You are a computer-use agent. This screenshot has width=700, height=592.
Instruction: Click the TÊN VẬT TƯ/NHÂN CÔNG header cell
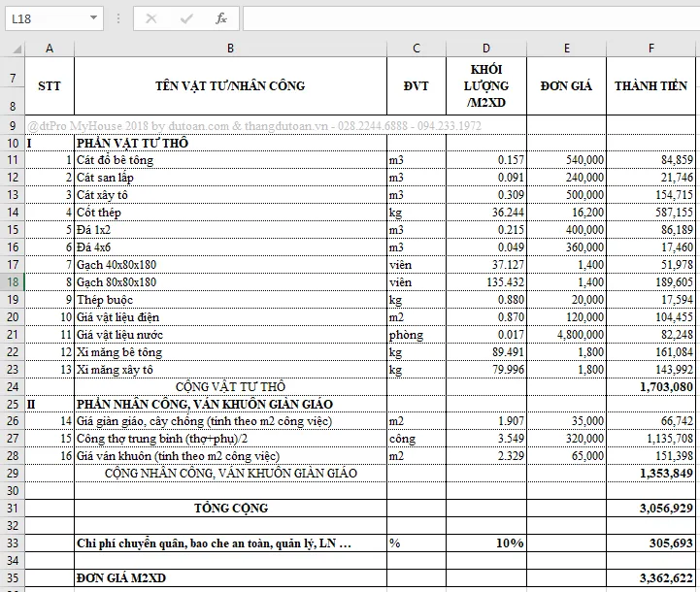coord(229,85)
